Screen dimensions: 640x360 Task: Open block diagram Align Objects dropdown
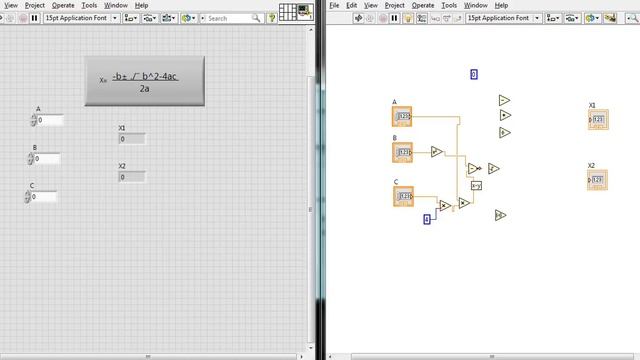pos(553,18)
